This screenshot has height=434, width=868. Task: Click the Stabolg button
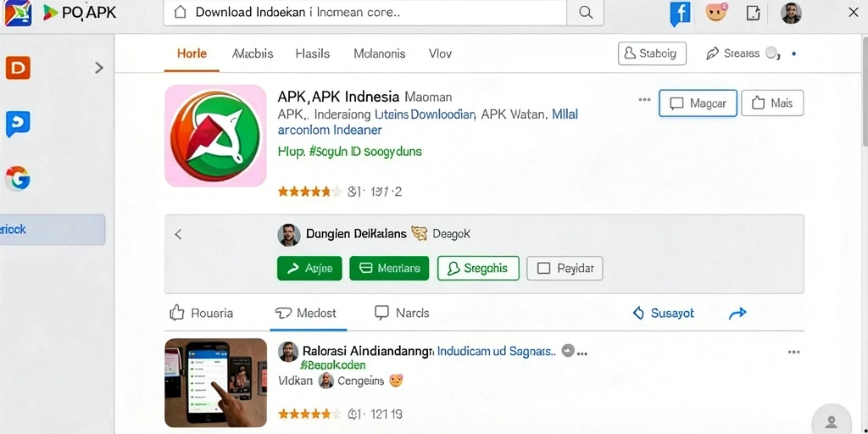[x=652, y=53]
